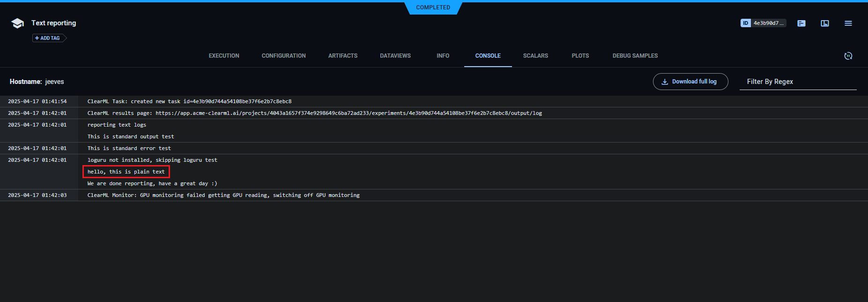Focus the Filter By Regex field

pos(798,82)
